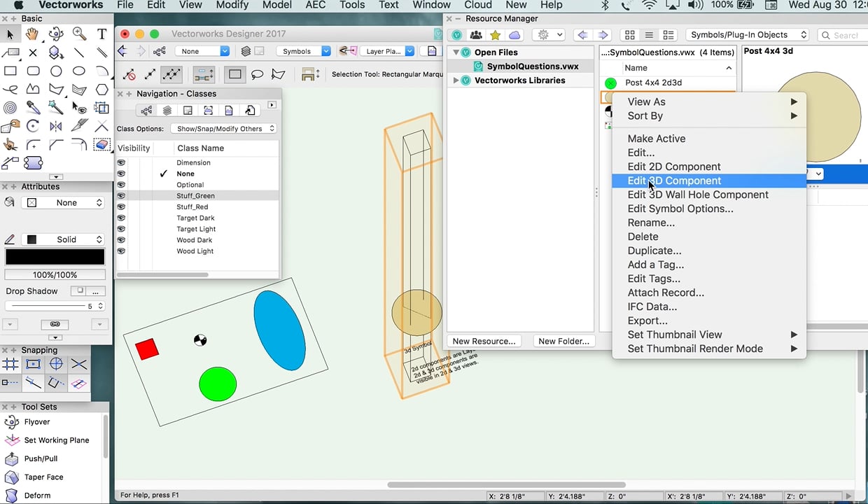Select the Text tool
Image resolution: width=868 pixels, height=504 pixels.
coord(101,34)
